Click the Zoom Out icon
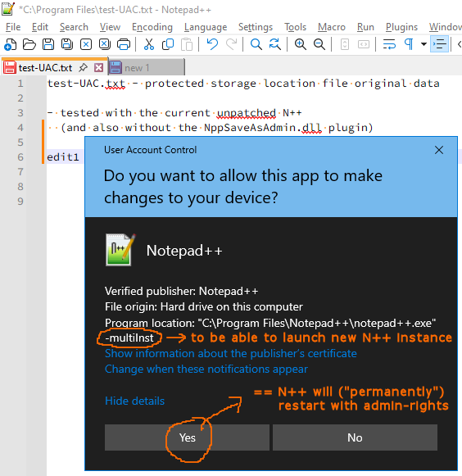 319,44
